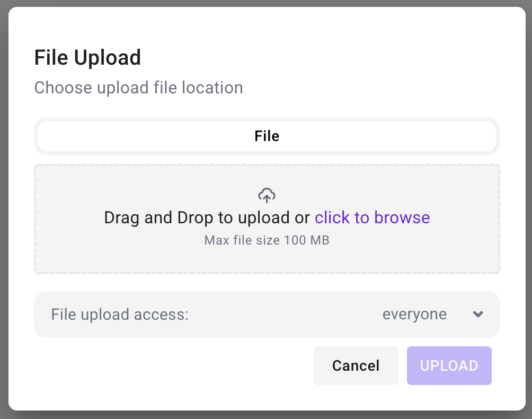Viewport: 532px width, 419px height.
Task: Click the gap between access label and 'everyone'
Action: tap(286, 315)
